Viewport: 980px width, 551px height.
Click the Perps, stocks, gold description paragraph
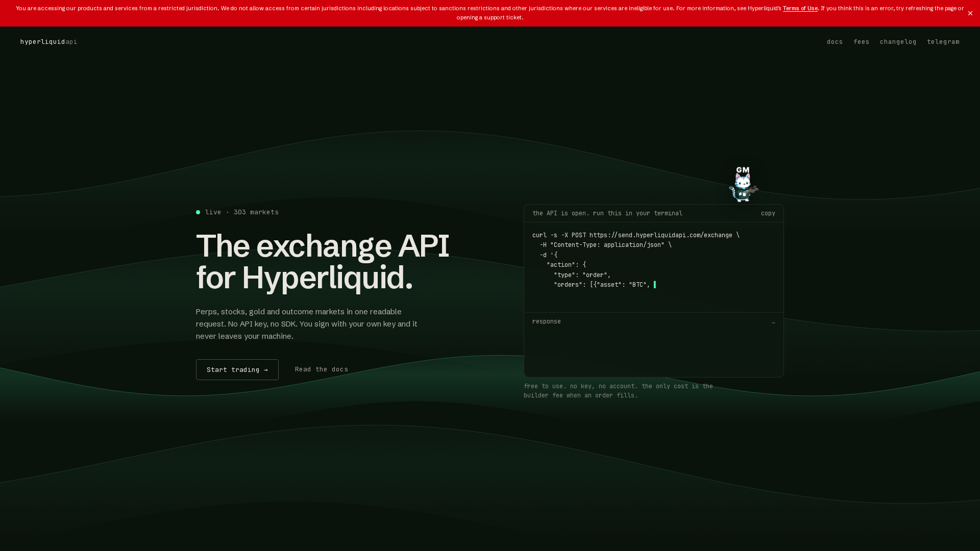click(307, 324)
